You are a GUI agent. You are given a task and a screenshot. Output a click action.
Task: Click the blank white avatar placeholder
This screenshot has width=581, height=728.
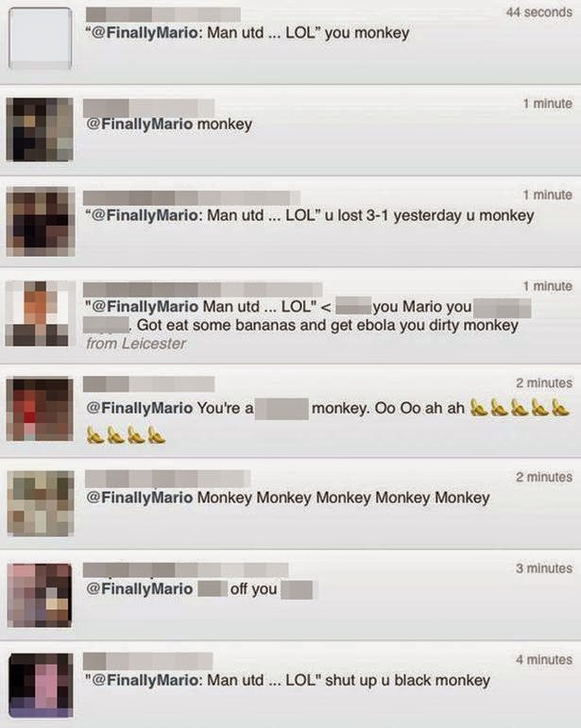[41, 38]
